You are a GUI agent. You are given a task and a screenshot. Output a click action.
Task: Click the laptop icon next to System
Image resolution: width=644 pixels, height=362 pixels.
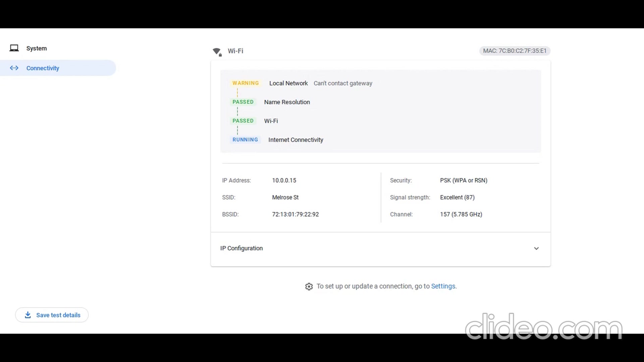14,48
